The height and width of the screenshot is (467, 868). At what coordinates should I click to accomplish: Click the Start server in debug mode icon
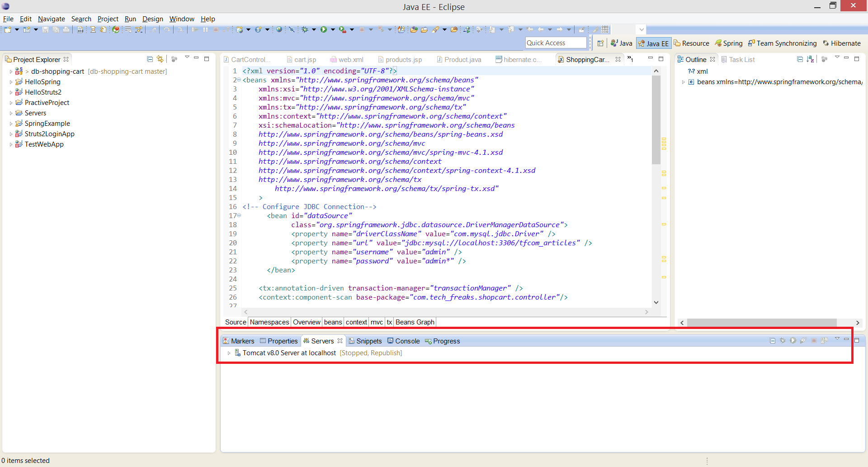pyautogui.click(x=783, y=340)
